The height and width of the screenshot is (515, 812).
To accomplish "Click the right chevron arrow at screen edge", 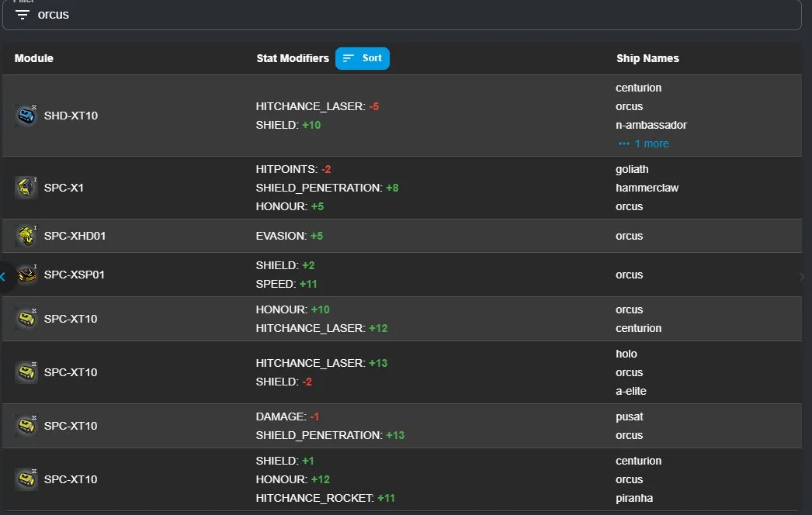I will (x=802, y=277).
